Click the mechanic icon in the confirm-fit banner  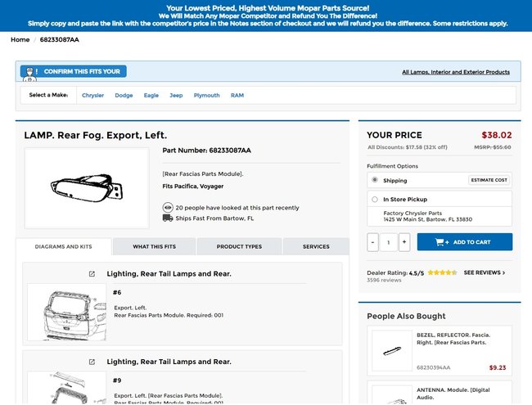(x=29, y=72)
